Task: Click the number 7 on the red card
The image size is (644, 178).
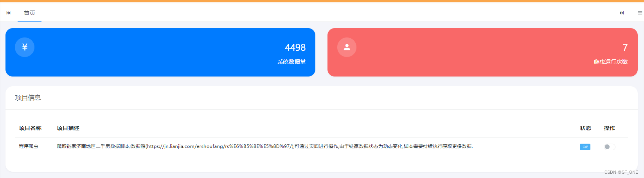Action: point(625,48)
